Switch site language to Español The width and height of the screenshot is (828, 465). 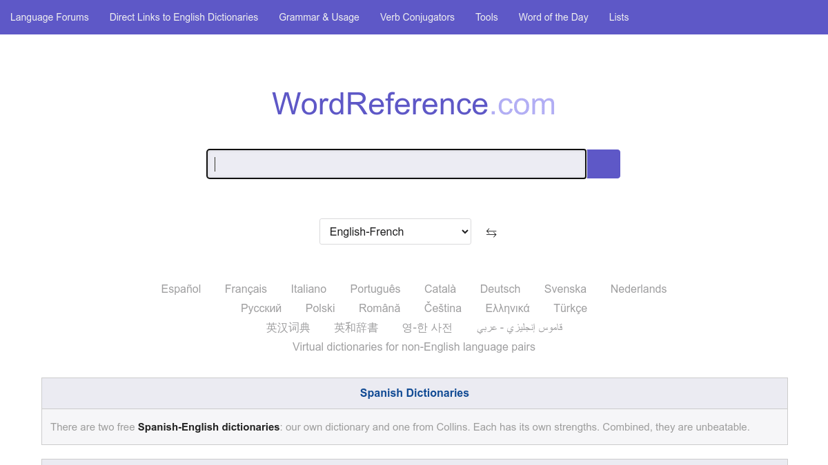[x=181, y=289]
